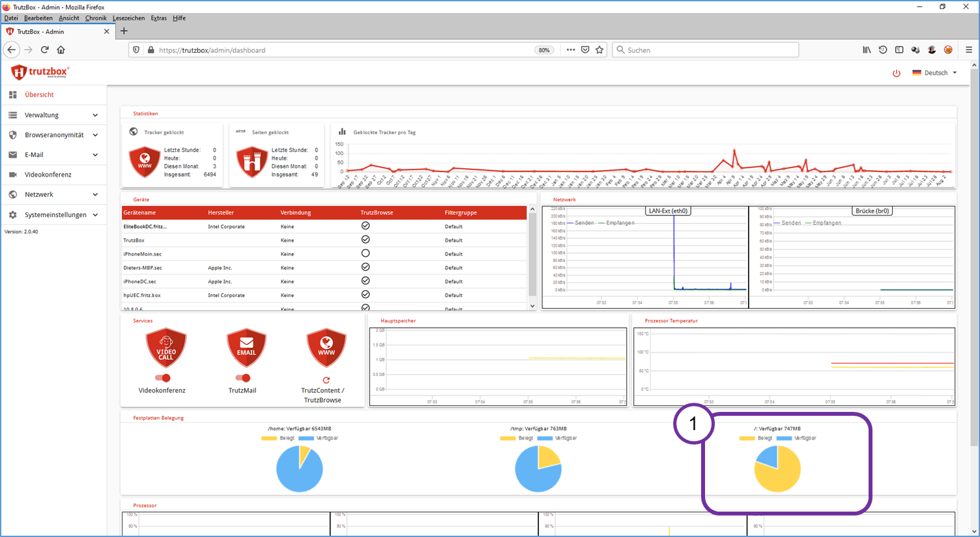
Task: Go to Firefox home page
Action: (61, 50)
